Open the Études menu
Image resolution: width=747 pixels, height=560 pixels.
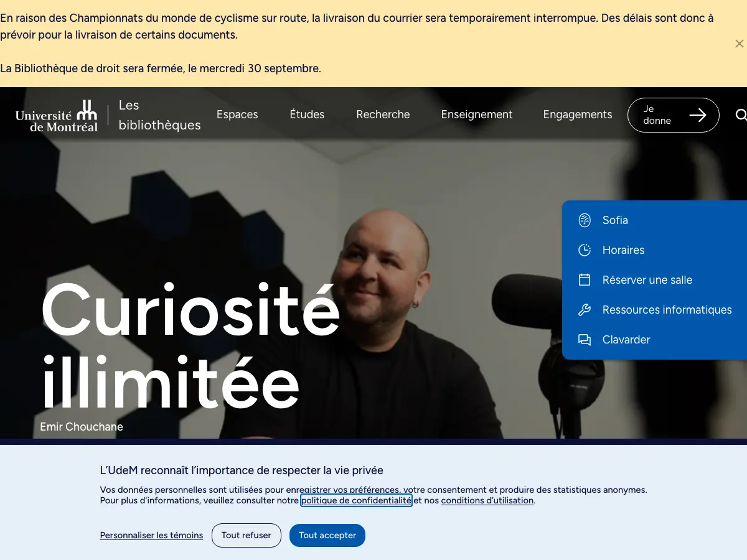307,114
